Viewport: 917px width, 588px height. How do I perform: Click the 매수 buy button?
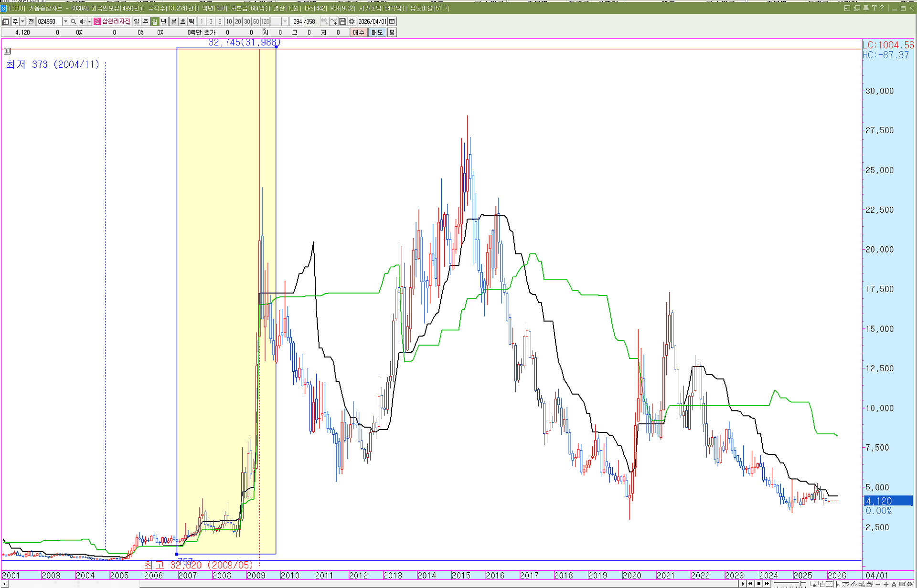tap(359, 32)
